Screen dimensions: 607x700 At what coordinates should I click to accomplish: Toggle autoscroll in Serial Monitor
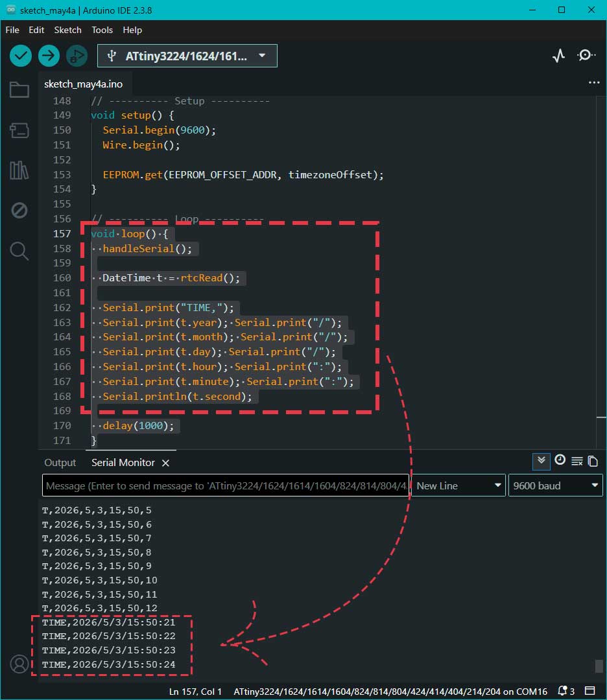[x=542, y=461]
